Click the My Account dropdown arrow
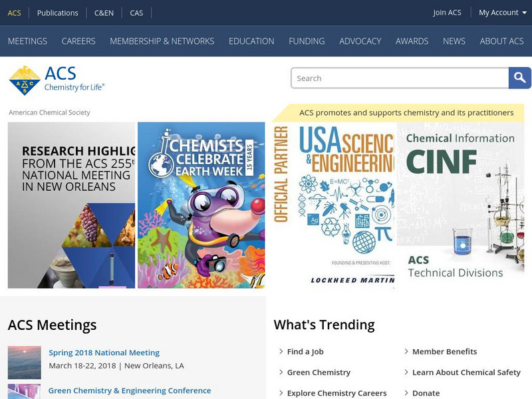The image size is (532, 399). [x=524, y=13]
